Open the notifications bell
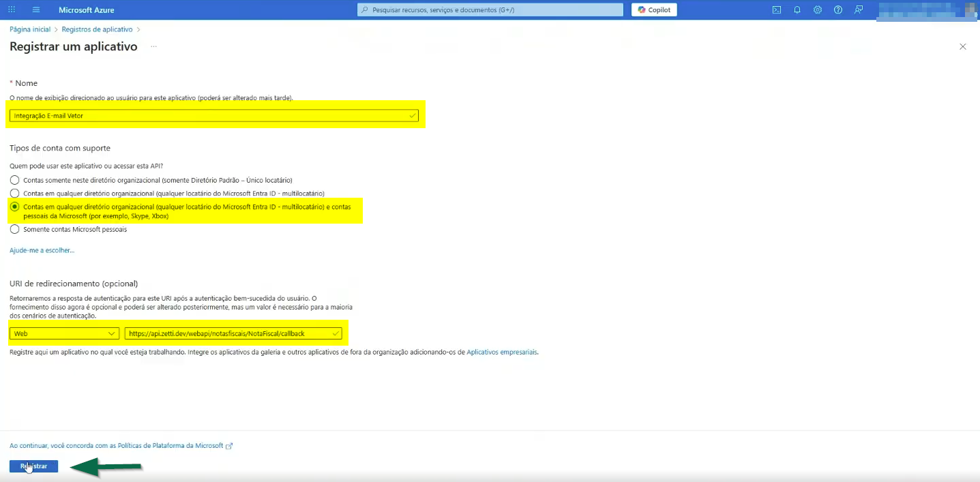The height and width of the screenshot is (482, 980). 797,10
